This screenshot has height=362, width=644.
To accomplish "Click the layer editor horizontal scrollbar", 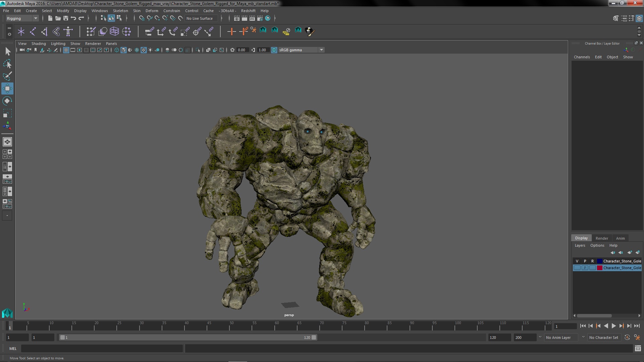I will 594,316.
